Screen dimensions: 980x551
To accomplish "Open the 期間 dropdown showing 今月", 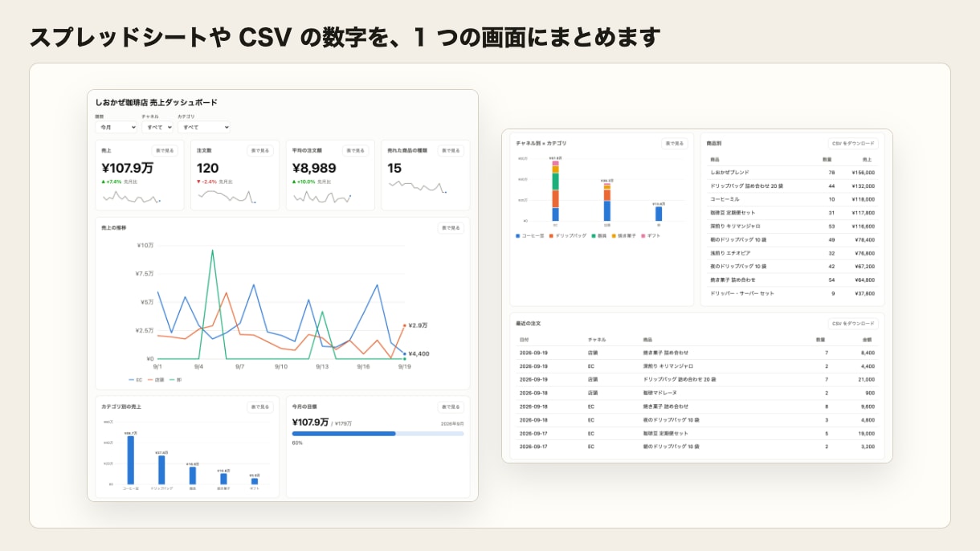I will 116,127.
